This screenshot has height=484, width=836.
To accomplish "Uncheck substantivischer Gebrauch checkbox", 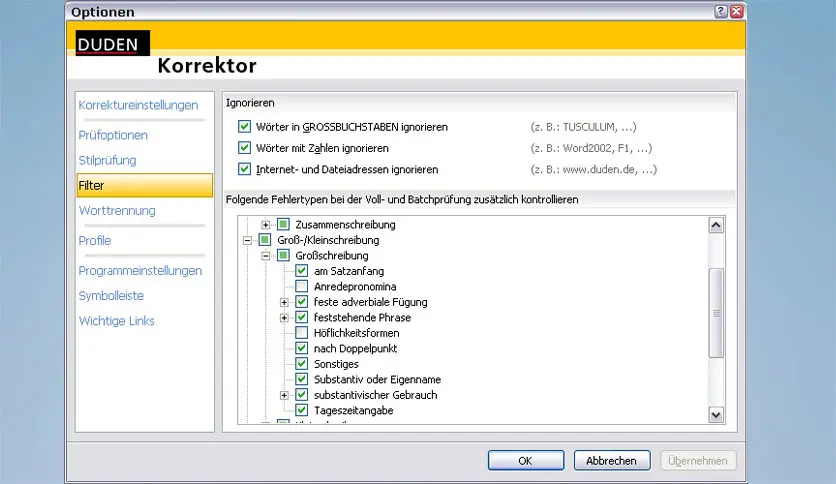I will pyautogui.click(x=302, y=394).
